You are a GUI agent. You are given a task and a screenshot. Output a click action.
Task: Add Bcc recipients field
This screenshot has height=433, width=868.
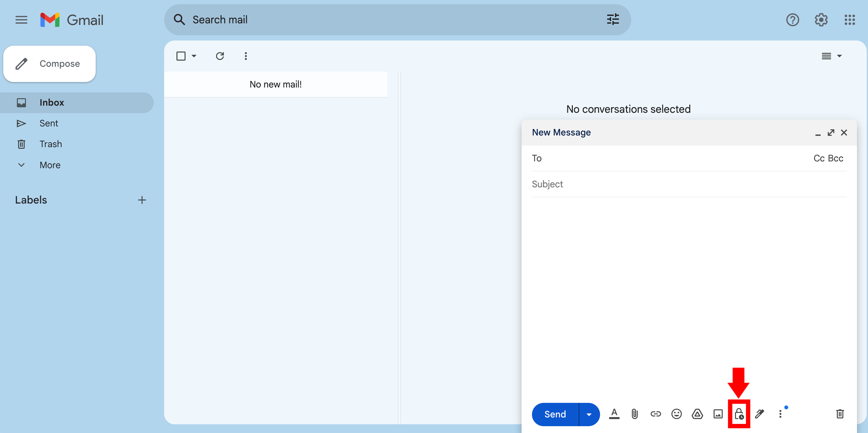click(836, 158)
